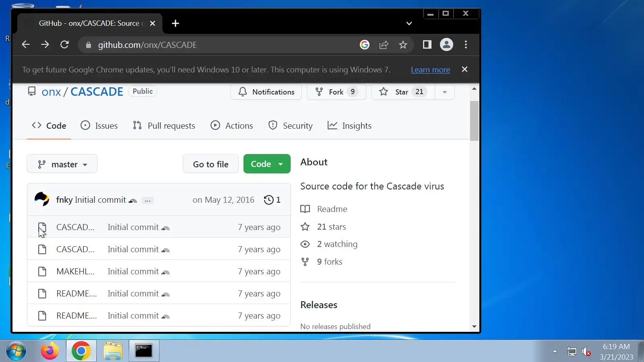Open the Windows Start menu
This screenshot has height=362, width=644.
tap(16, 351)
